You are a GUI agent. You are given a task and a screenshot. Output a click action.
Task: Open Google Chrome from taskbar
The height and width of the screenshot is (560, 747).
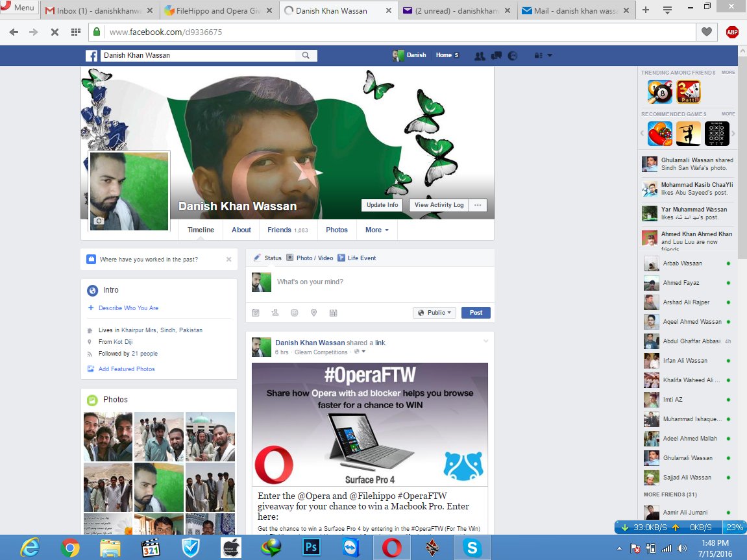point(70,548)
